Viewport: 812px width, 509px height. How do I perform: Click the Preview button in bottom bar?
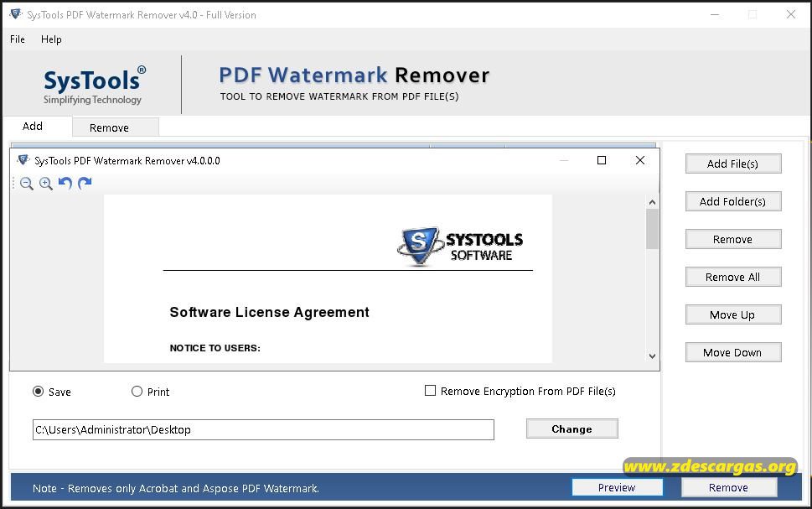(617, 487)
